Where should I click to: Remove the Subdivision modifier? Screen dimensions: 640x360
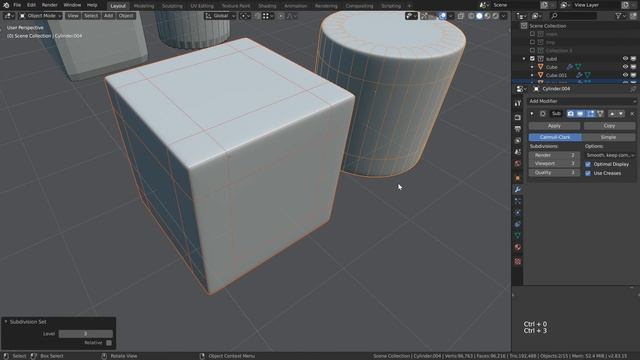(x=632, y=114)
